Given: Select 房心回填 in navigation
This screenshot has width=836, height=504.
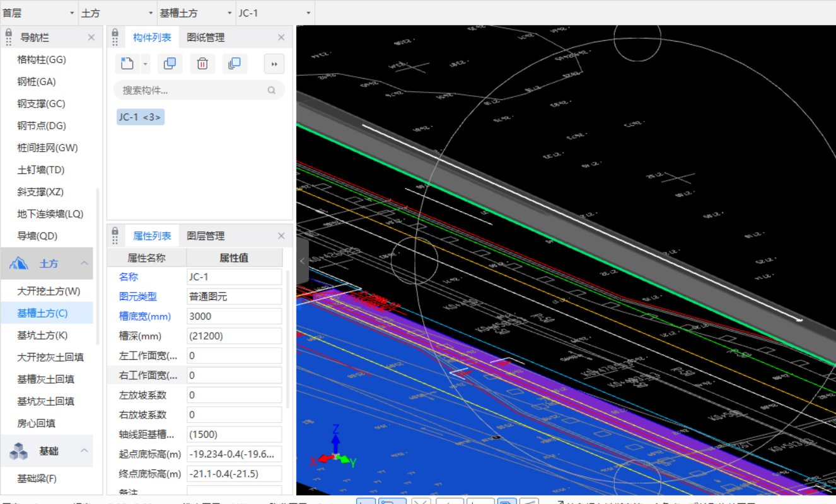Looking at the screenshot, I should click(36, 423).
